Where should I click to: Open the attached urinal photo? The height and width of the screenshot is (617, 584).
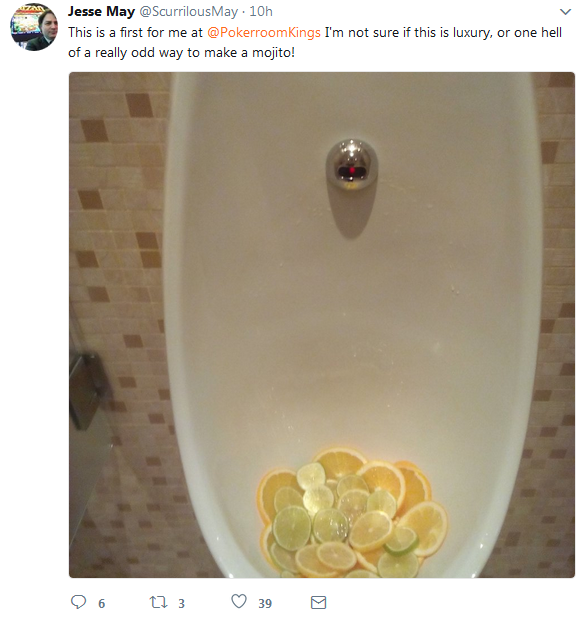pyautogui.click(x=322, y=325)
